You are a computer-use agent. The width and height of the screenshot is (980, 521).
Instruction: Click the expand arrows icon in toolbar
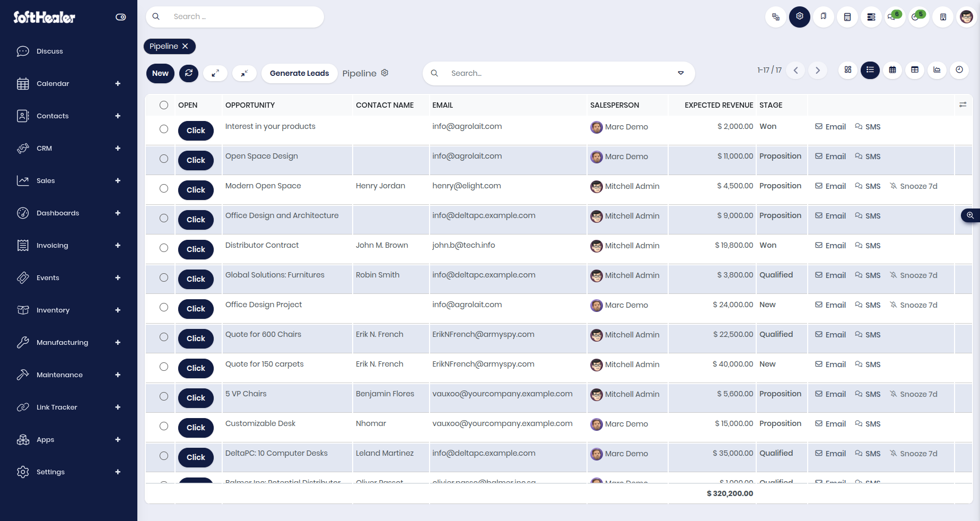[x=215, y=73]
